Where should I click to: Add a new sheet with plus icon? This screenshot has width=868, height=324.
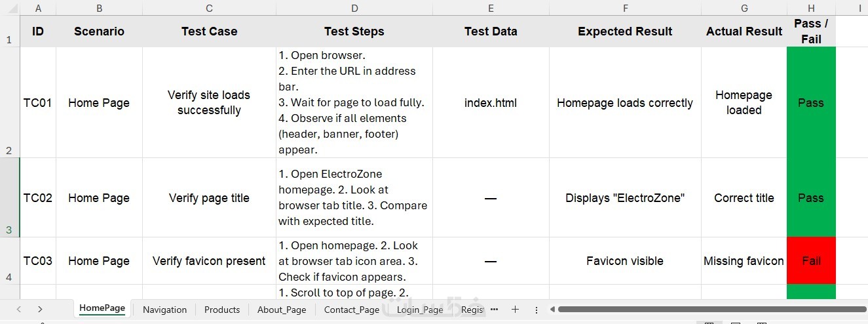[x=515, y=310]
